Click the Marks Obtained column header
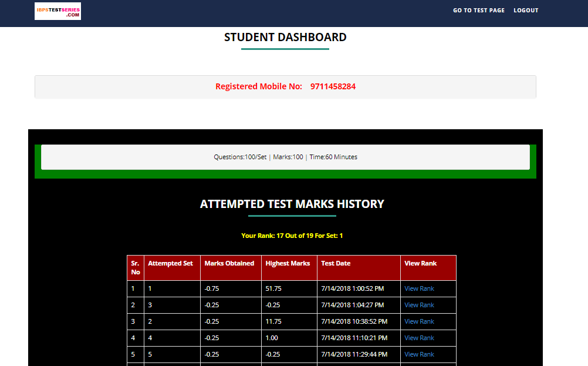 coord(229,264)
